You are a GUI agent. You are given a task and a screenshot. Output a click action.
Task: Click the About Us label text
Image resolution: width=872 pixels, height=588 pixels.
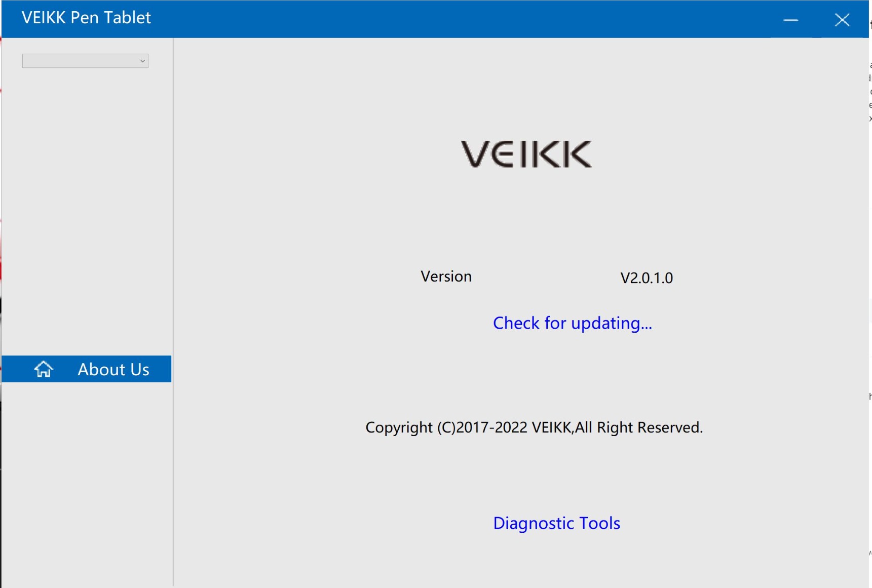[113, 370]
